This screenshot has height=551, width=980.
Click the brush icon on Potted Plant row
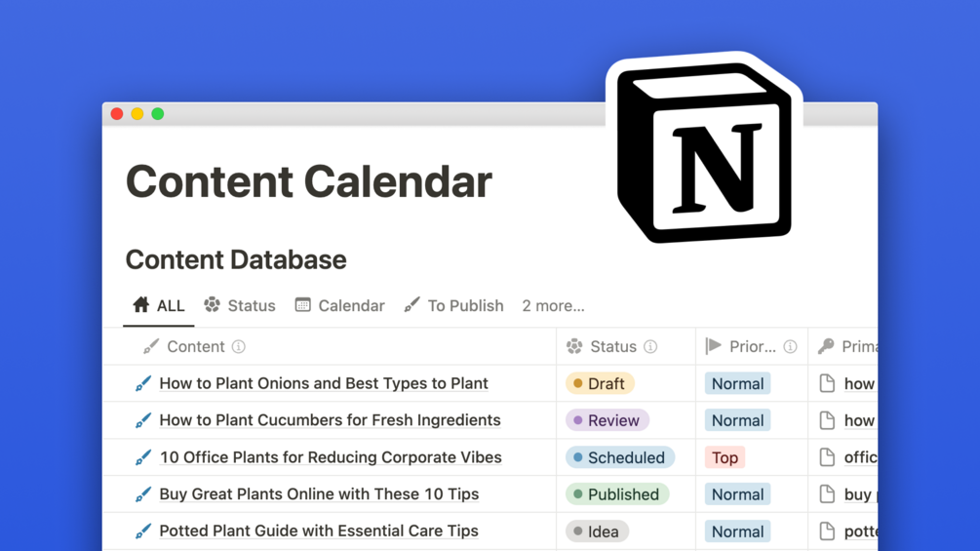point(143,531)
